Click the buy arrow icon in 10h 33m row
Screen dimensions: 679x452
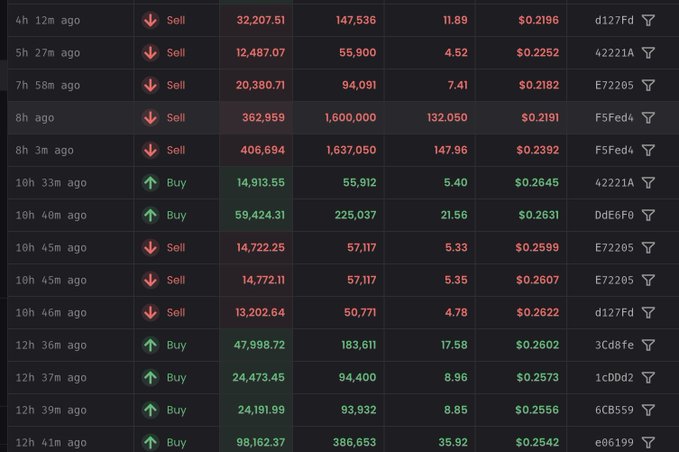point(150,183)
